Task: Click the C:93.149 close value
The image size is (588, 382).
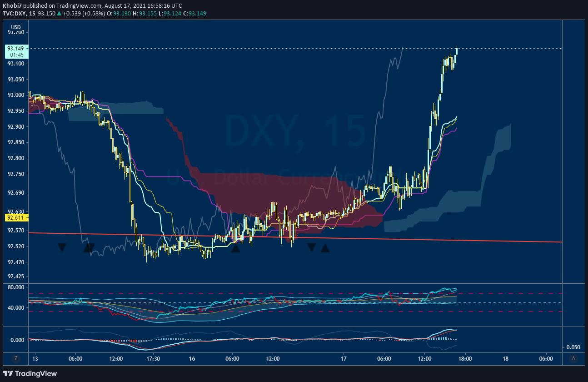Action: coord(194,13)
